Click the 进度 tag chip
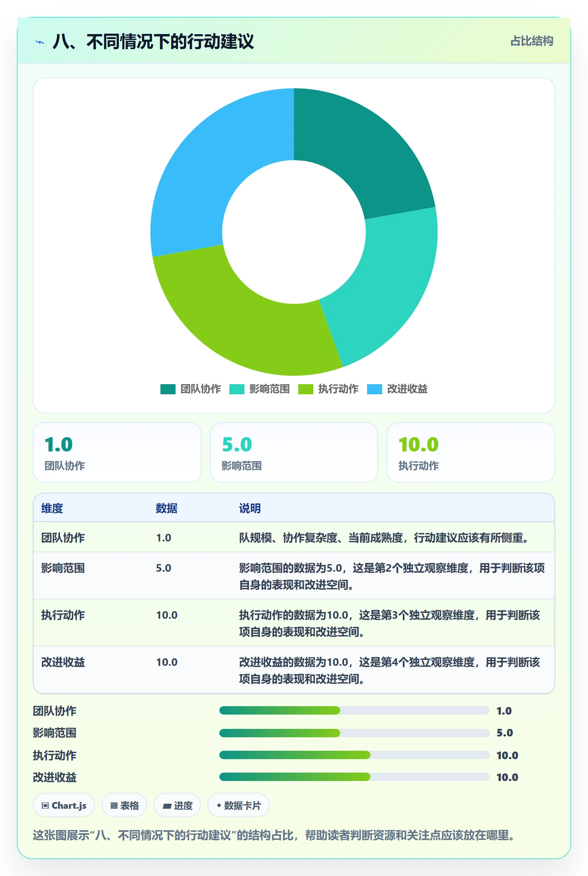The width and height of the screenshot is (588, 876). [177, 805]
